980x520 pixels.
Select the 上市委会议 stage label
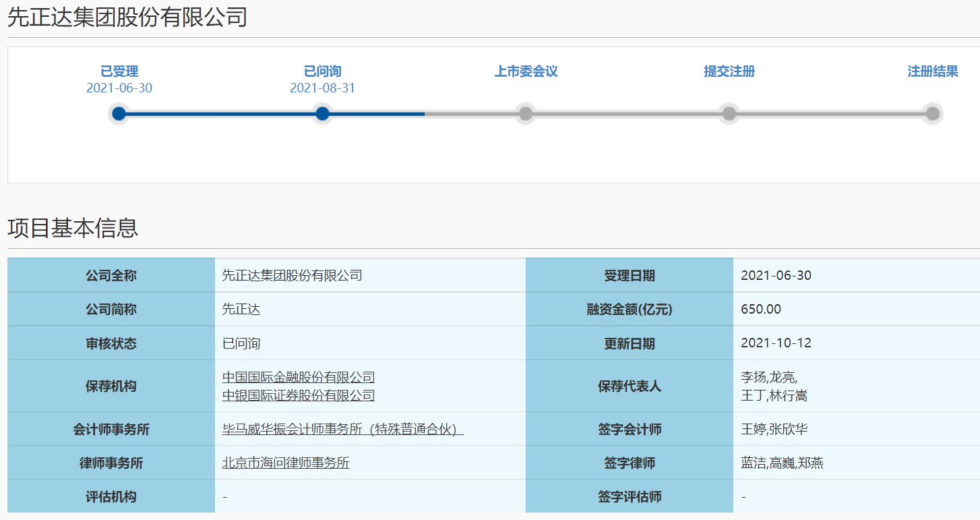point(526,71)
